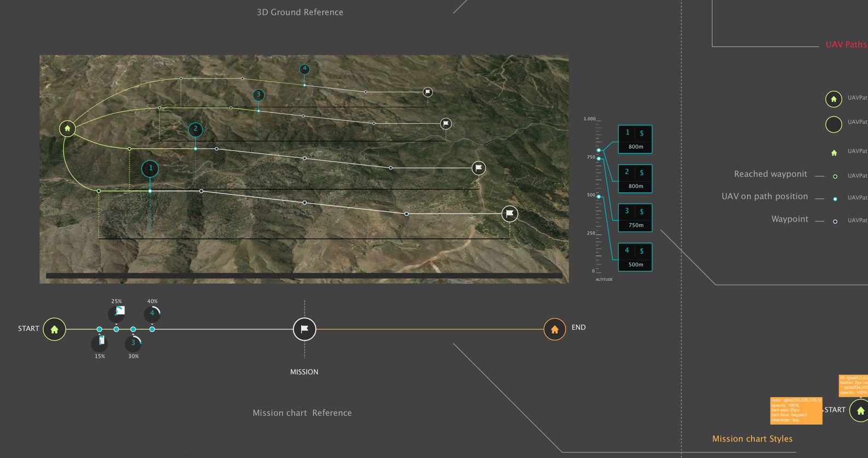Screen dimensions: 868x458
Task: Select UAV marker 3 on the map
Action: (259, 95)
